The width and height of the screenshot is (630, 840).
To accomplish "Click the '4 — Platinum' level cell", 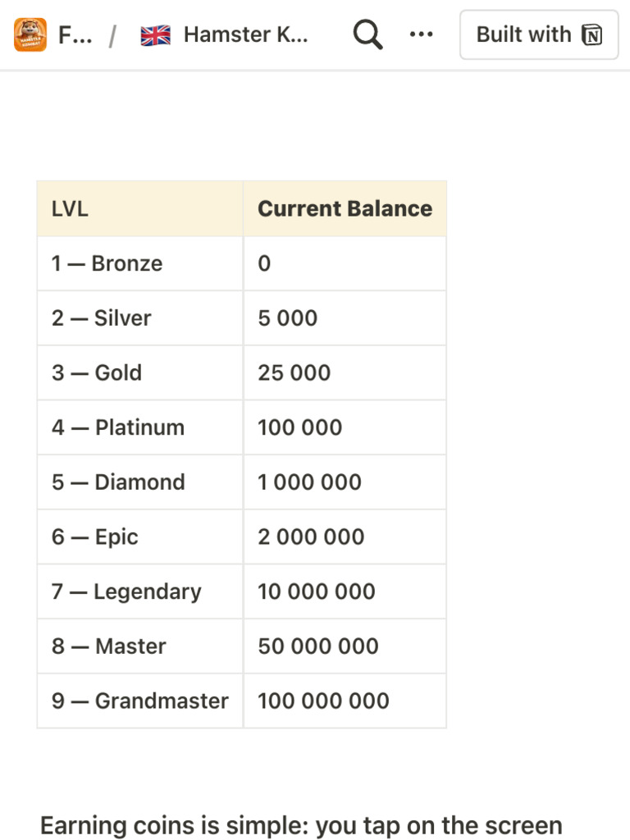I will [x=139, y=427].
